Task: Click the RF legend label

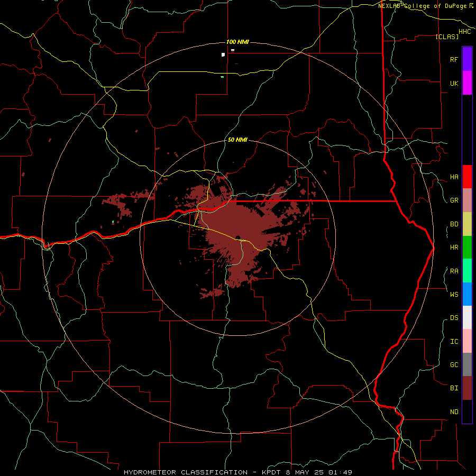Action: pos(454,59)
